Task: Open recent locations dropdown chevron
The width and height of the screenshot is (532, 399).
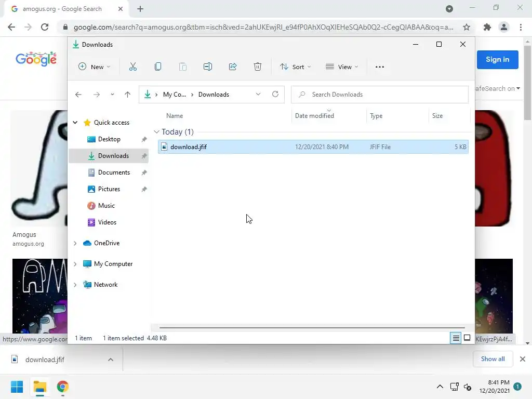Action: [112, 95]
